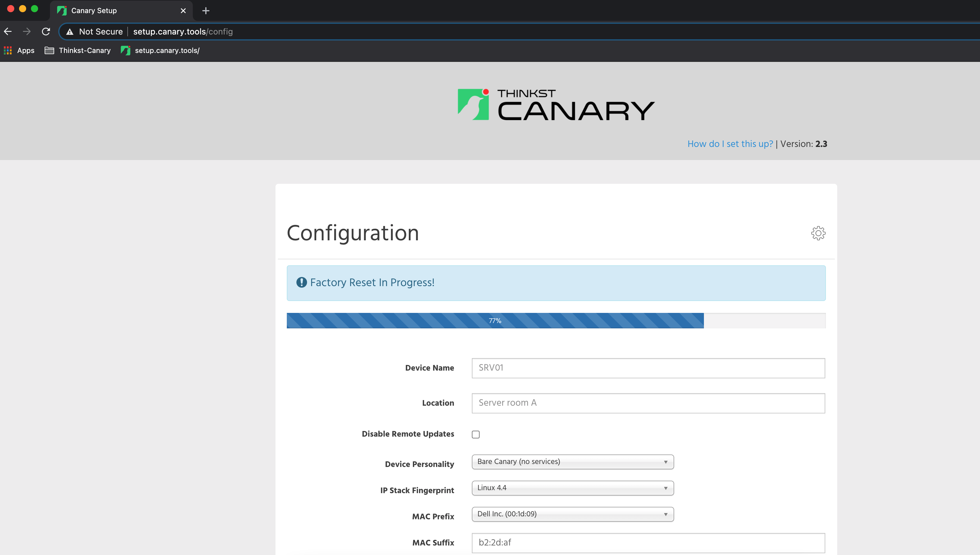Click the Device Name input field
This screenshot has width=980, height=555.
[x=648, y=368]
